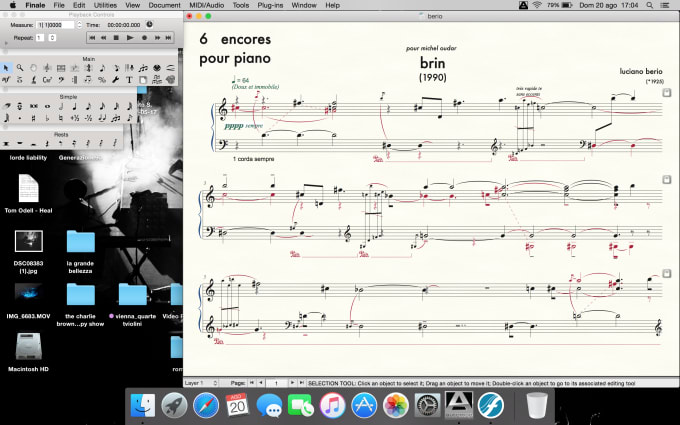Select the Page Layout tool
The height and width of the screenshot is (425, 680).
pos(143,80)
